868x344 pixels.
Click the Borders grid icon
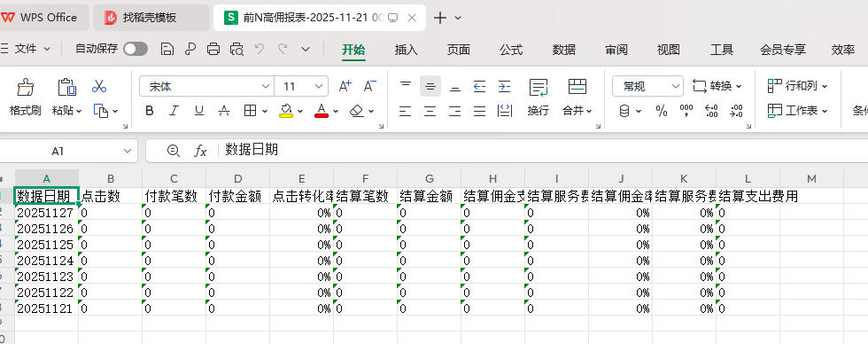click(x=250, y=111)
